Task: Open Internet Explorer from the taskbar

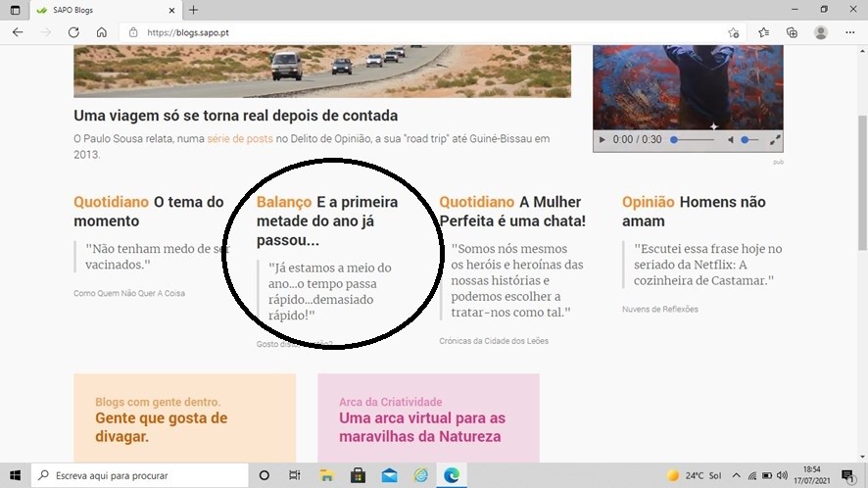Action: (420, 475)
